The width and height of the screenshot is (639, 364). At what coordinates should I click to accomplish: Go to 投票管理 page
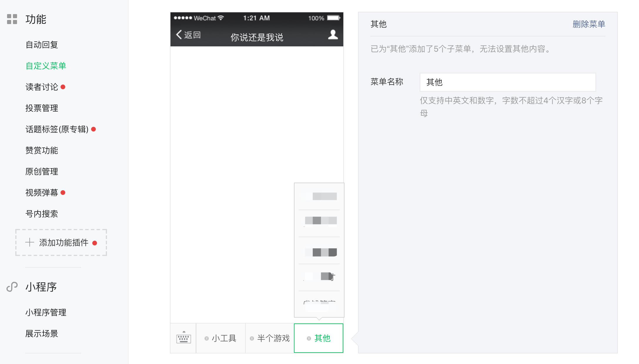[42, 108]
